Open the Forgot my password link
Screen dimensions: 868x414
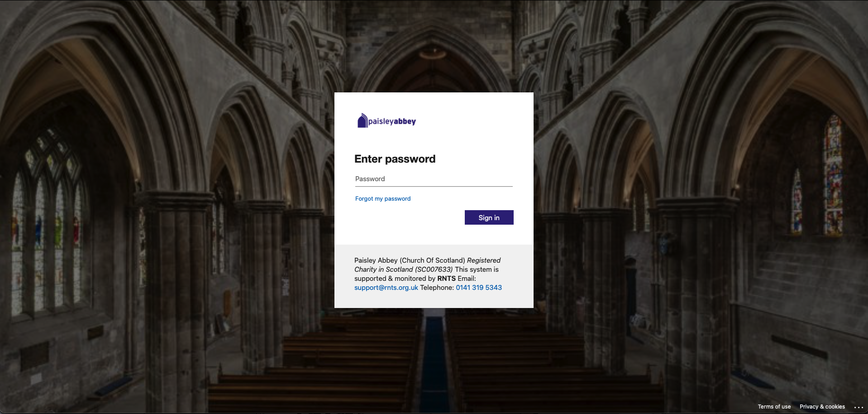pos(383,198)
